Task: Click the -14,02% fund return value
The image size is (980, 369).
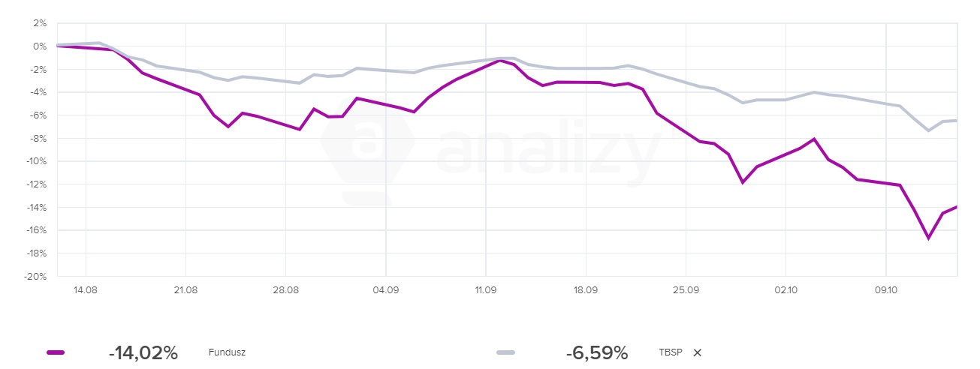Action: (143, 353)
